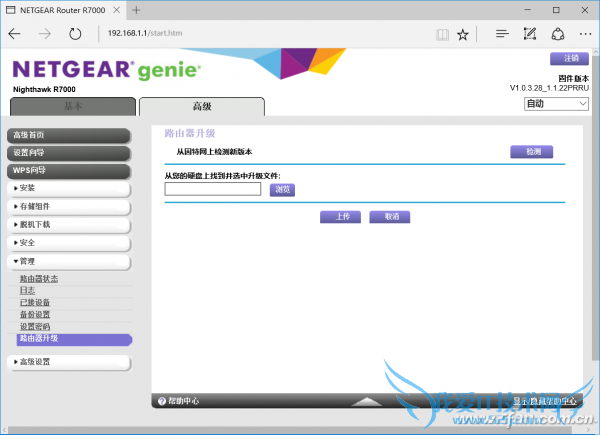Go back with the browser back arrow
The width and height of the screenshot is (600, 435).
(x=14, y=34)
